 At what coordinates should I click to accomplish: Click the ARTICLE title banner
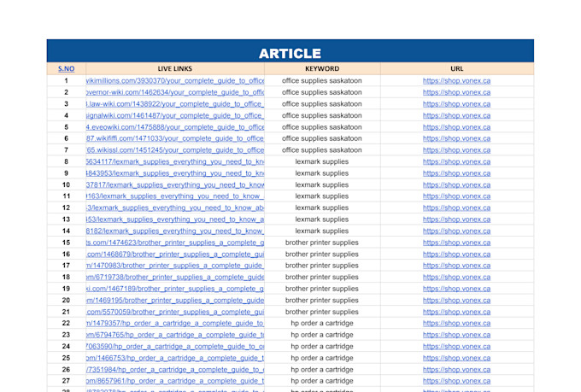(290, 51)
